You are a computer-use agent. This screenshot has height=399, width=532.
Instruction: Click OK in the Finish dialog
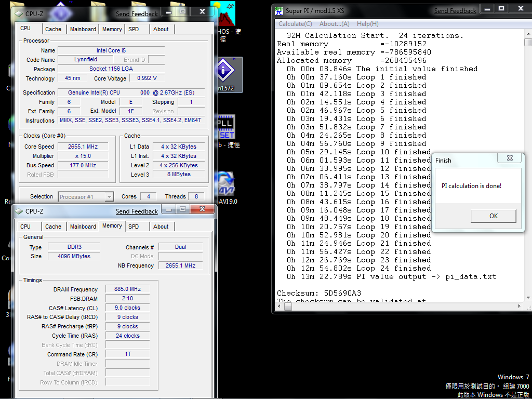coord(494,216)
